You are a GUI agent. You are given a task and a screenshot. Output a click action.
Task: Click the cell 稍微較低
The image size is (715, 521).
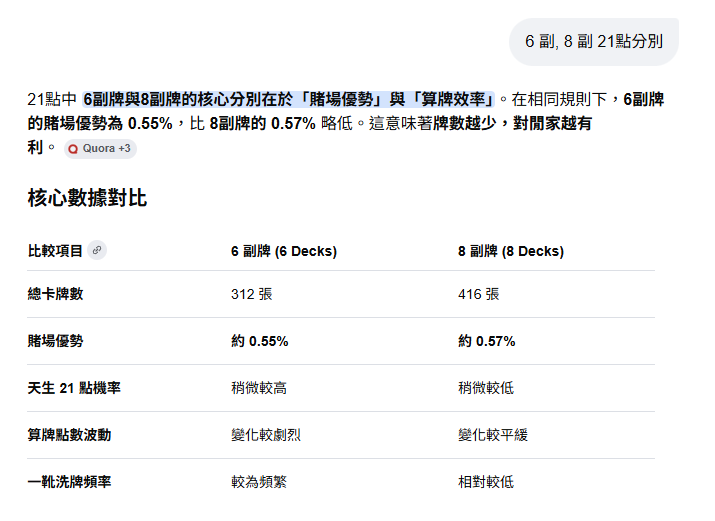coord(486,388)
